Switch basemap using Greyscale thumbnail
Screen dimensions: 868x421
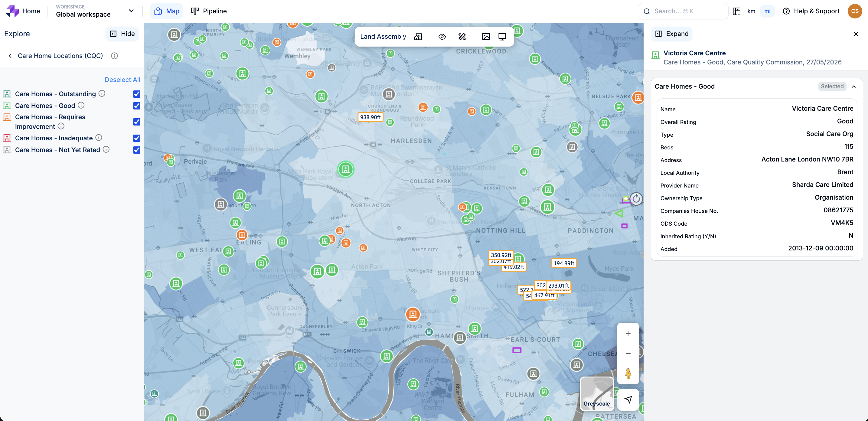click(596, 393)
